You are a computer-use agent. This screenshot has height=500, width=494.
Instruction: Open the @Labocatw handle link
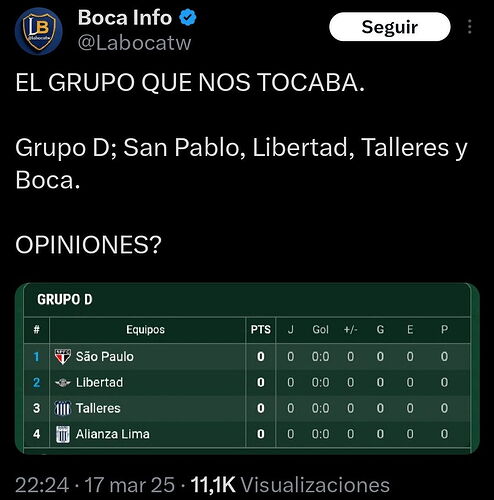[135, 43]
